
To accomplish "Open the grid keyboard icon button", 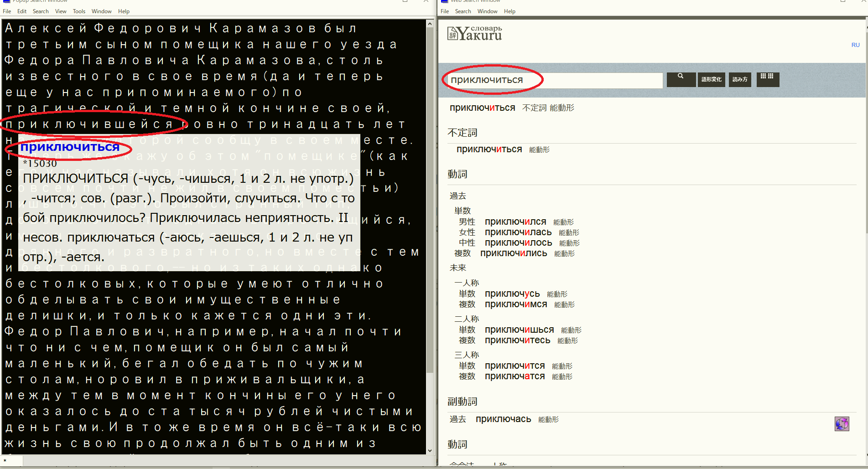I will point(768,79).
